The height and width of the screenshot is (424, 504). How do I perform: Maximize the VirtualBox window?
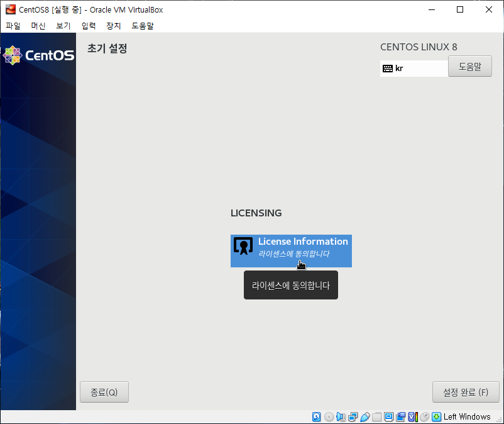460,9
